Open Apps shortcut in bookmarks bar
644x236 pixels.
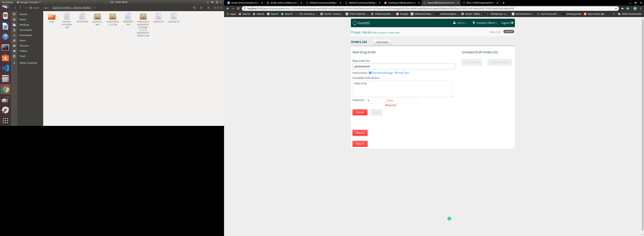[x=231, y=14]
